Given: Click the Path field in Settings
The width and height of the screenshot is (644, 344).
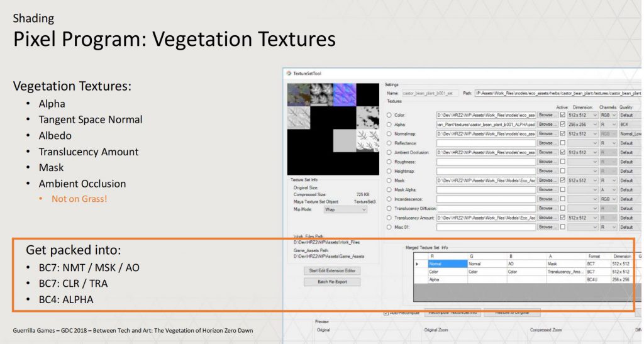Looking at the screenshot, I should [557, 93].
